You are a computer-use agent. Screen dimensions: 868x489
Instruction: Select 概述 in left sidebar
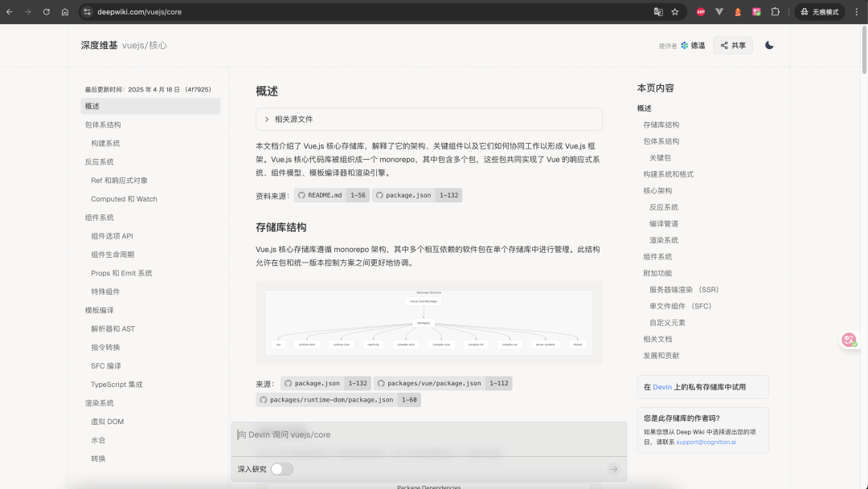150,106
